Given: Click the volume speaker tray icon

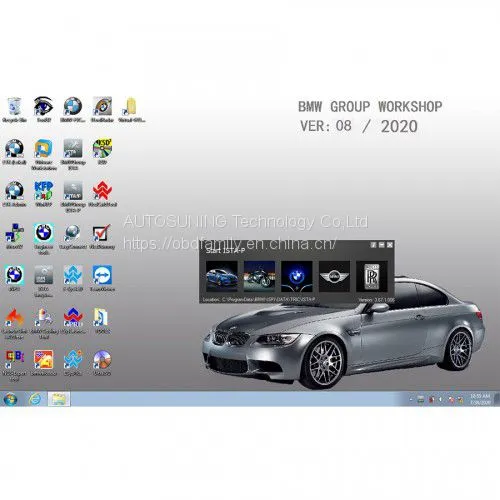Looking at the screenshot, I should click(441, 399).
